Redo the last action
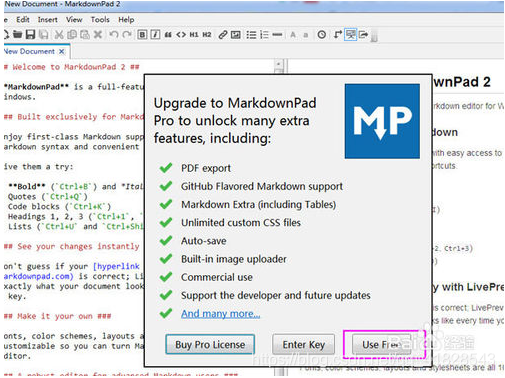 pos(127,35)
